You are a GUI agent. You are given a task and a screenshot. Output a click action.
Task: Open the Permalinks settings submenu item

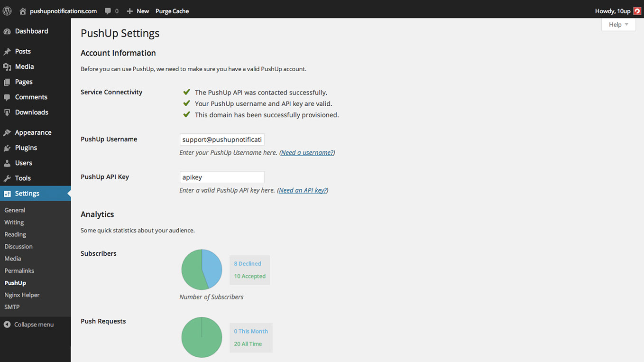(x=19, y=270)
